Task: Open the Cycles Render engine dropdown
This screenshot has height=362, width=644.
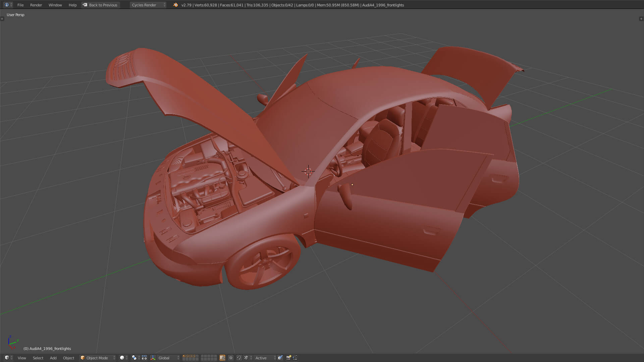Action: pyautogui.click(x=148, y=5)
